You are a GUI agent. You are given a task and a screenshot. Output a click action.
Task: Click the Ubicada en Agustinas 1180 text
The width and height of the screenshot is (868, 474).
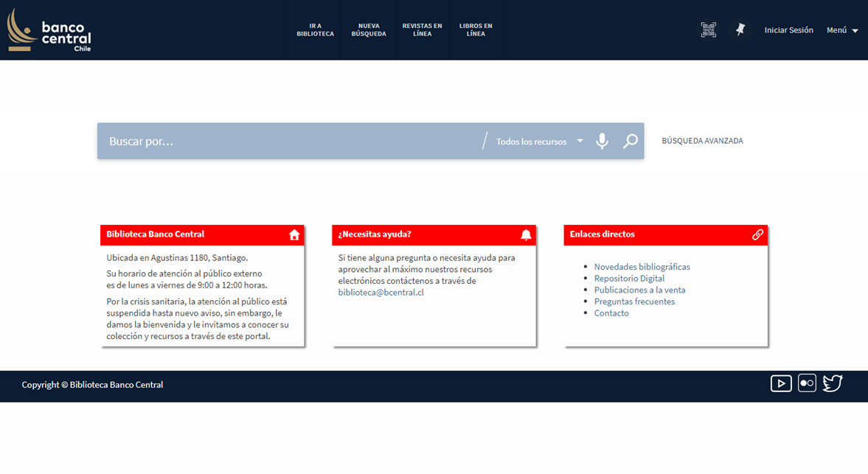(177, 258)
